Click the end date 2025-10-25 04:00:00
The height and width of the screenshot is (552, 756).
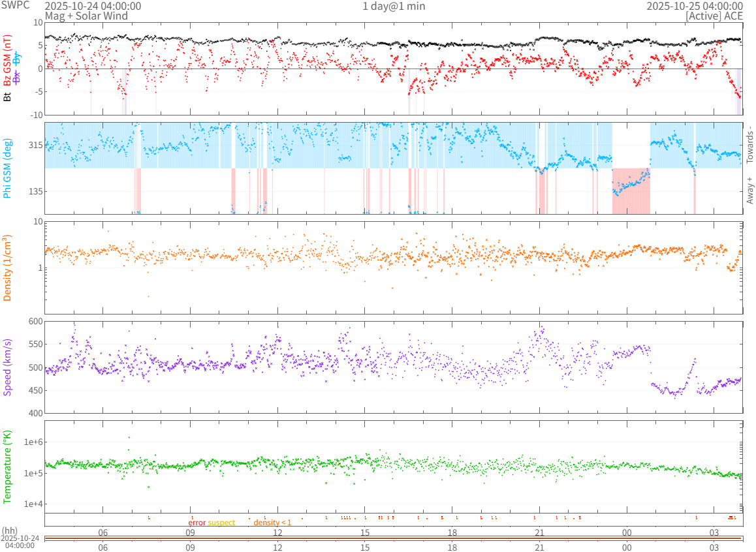tap(695, 6)
